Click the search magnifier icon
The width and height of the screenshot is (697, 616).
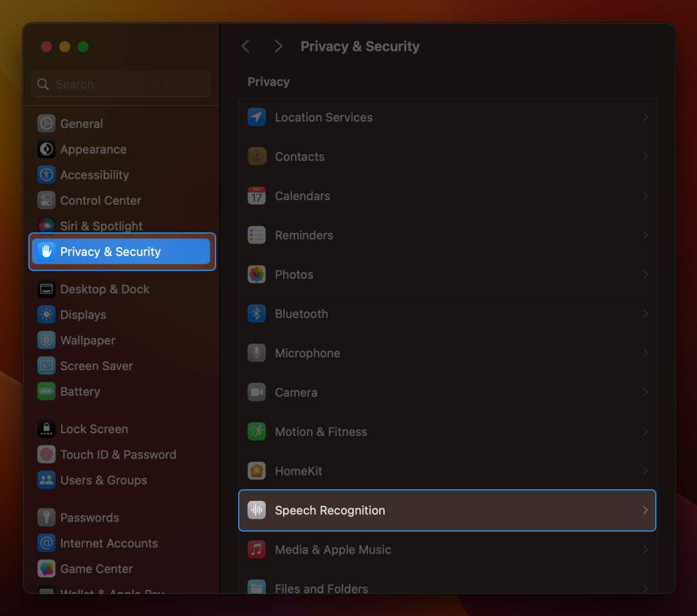click(43, 84)
